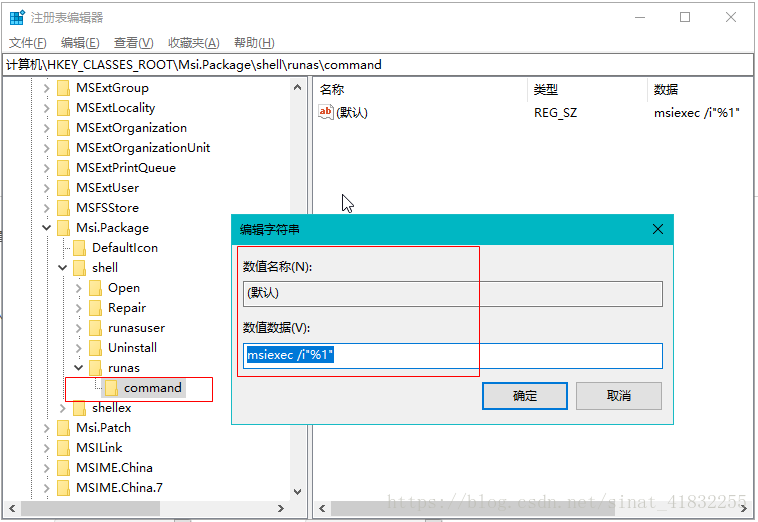758x522 pixels.
Task: Click tree pane vertical scrollbar down arrow
Action: [297, 492]
